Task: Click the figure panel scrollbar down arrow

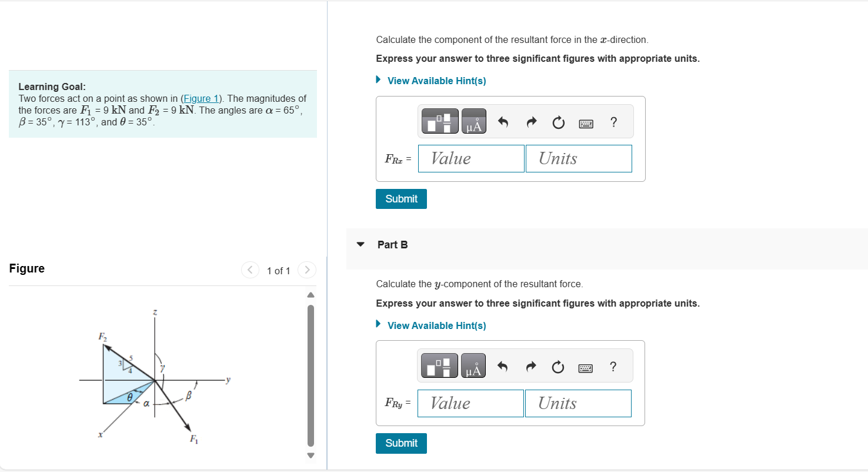Action: coord(310,455)
